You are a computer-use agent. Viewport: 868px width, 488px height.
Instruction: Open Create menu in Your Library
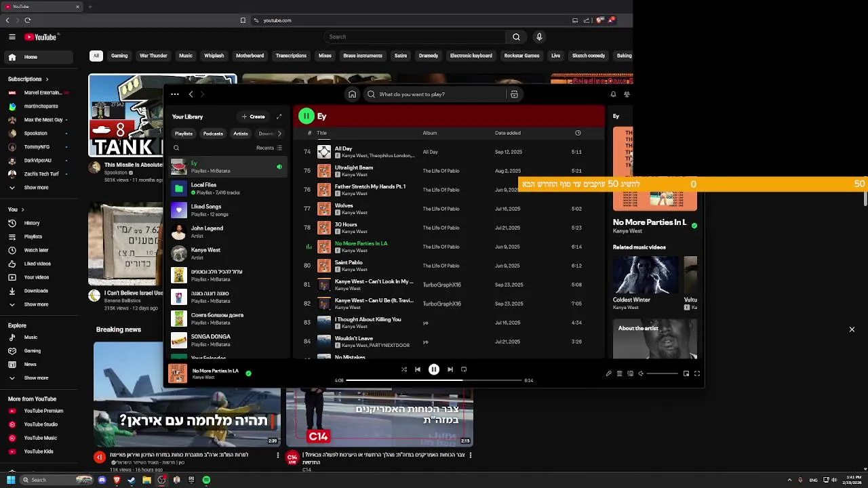point(253,117)
